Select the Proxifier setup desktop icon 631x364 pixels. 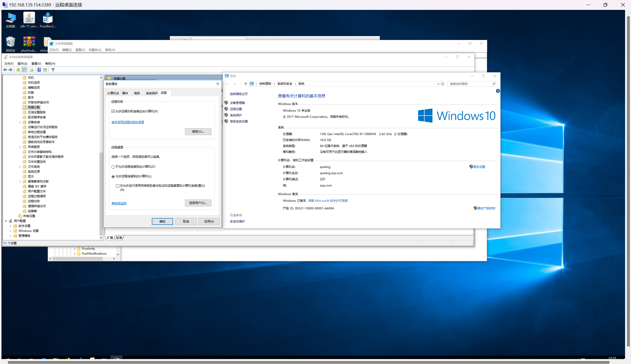[47, 20]
